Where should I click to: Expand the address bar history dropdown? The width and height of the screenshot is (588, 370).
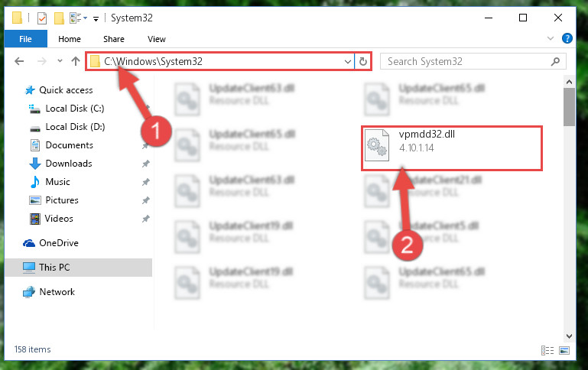pos(348,61)
